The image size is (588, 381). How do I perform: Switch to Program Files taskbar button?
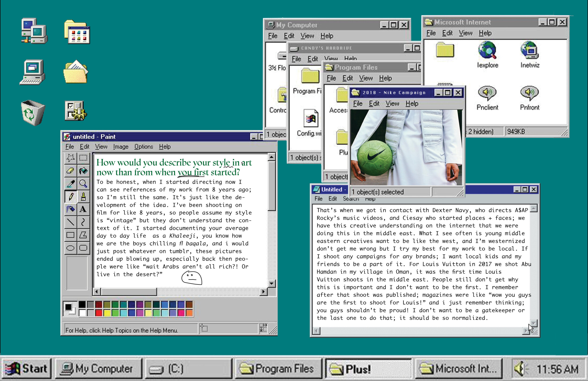tap(278, 369)
